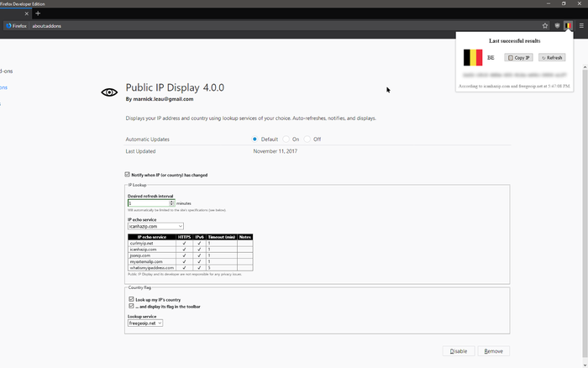This screenshot has width=588, height=368.
Task: Bookmark this page with the star icon
Action: coord(545,26)
